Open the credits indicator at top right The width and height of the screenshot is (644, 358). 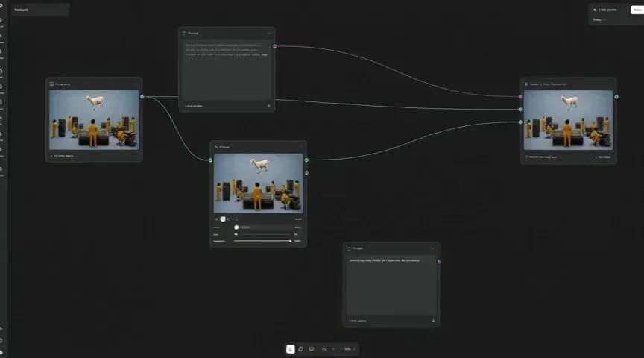(605, 10)
